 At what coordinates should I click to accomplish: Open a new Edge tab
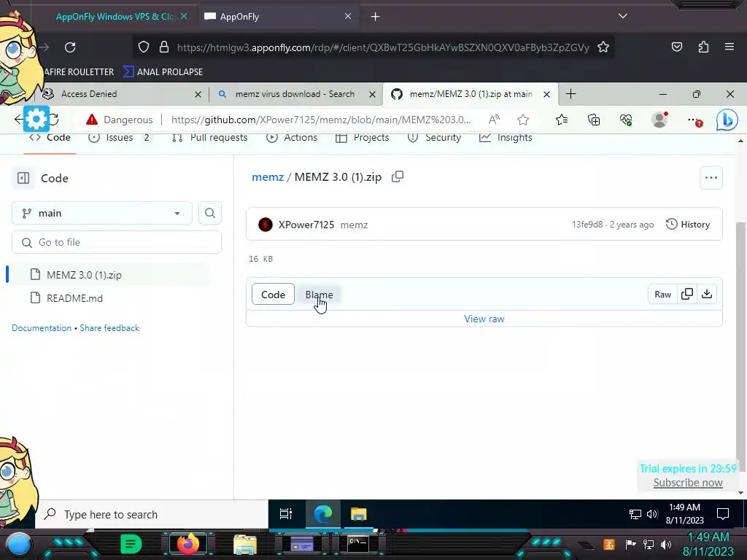[570, 94]
